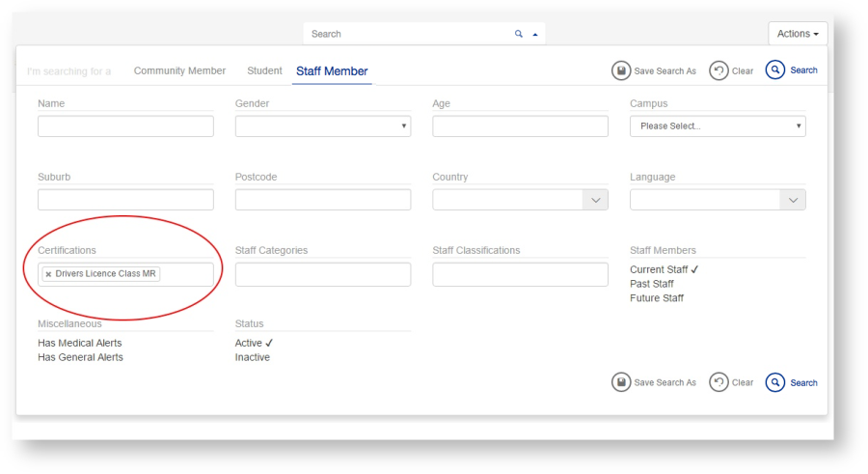Viewport: 868px width, 474px height.
Task: Expand the Country dropdown
Action: (595, 200)
